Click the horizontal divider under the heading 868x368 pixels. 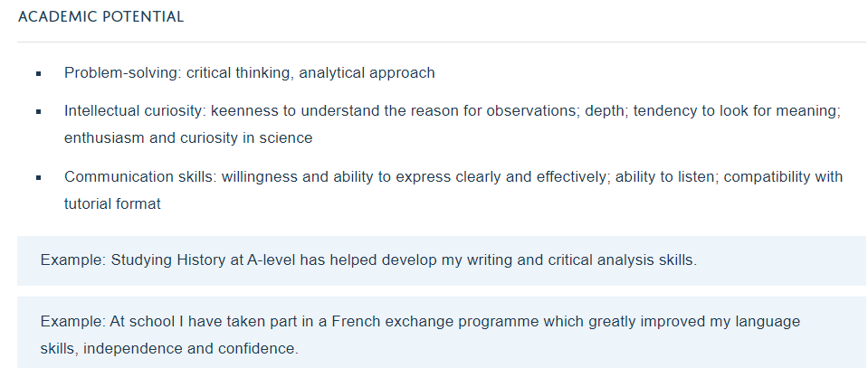coord(441,42)
